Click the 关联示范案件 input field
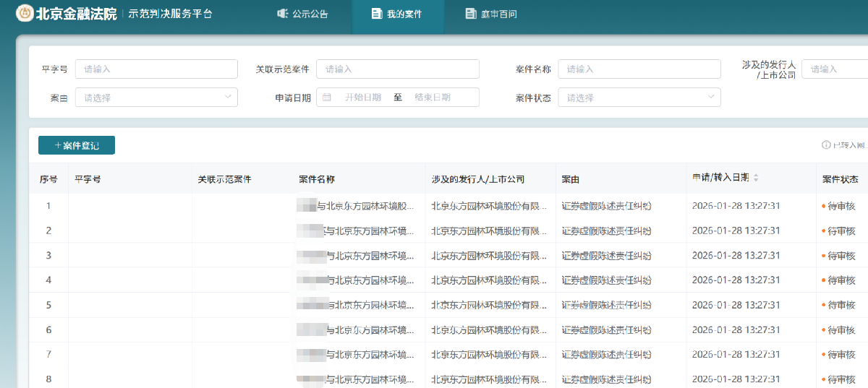Viewport: 868px width, 388px height. pyautogui.click(x=398, y=69)
